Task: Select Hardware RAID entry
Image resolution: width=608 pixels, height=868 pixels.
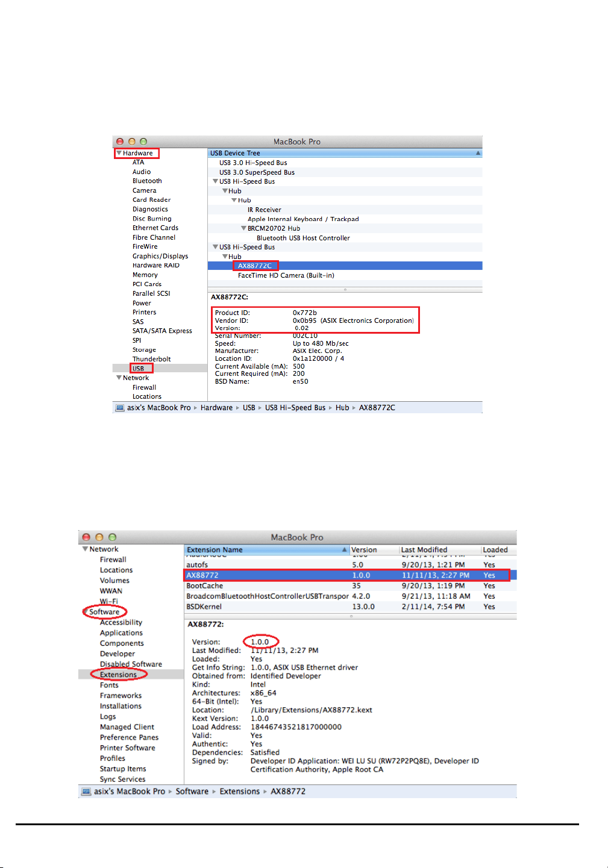Action: [156, 265]
